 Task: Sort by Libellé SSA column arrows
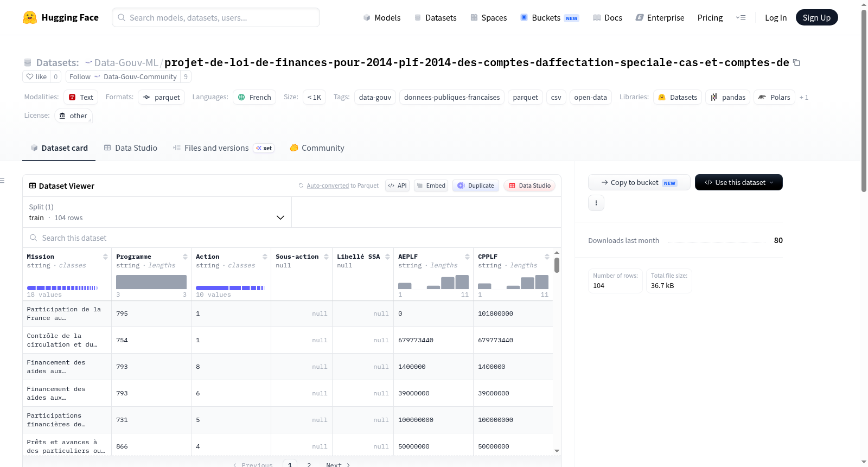click(387, 257)
